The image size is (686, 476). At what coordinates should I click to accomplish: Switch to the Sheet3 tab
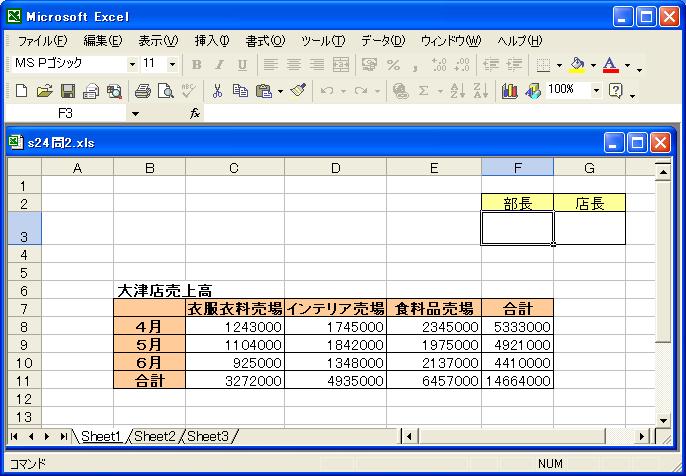[x=208, y=436]
